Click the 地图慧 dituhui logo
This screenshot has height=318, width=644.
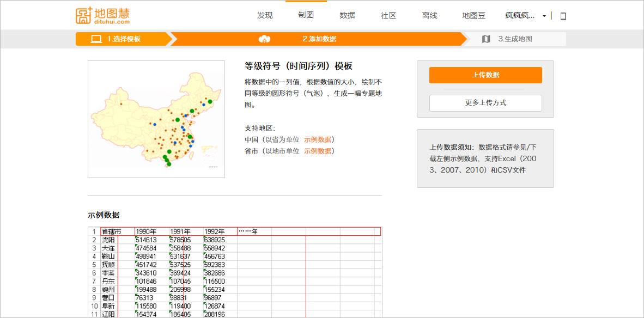click(102, 16)
